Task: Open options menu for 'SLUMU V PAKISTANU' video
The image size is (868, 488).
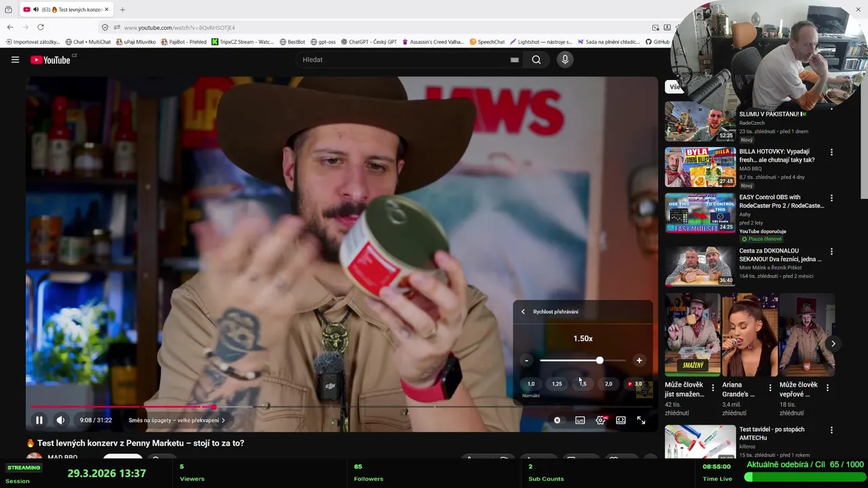Action: (x=831, y=108)
